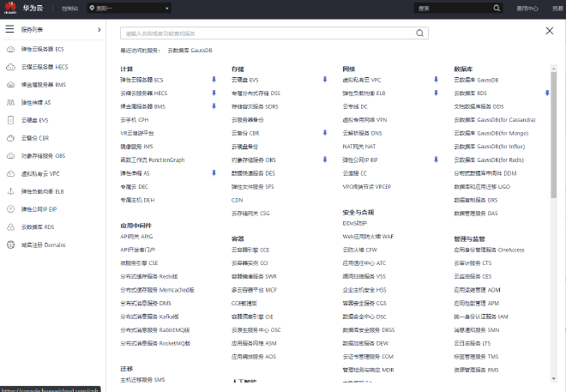Click the Auto Scaling AS sidebar icon
The width and height of the screenshot is (566, 392).
(x=9, y=102)
